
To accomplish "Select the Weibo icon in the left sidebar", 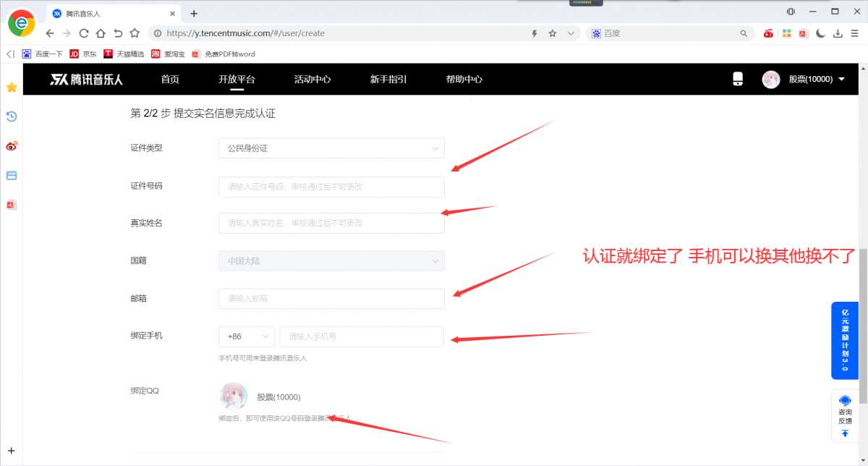I will pyautogui.click(x=10, y=145).
